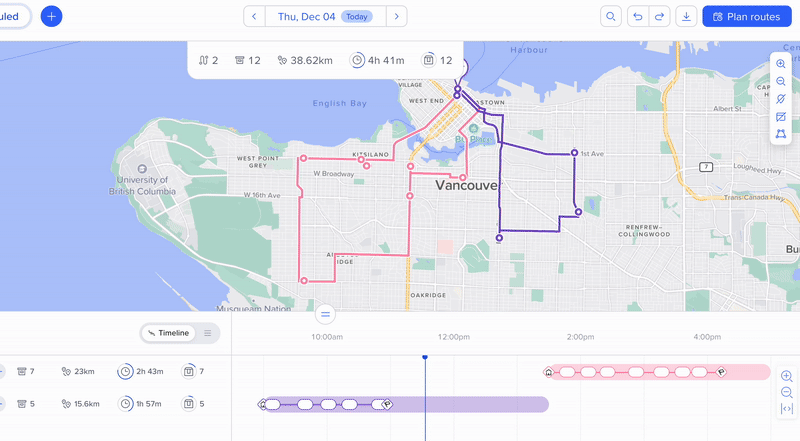Image resolution: width=800 pixels, height=441 pixels.
Task: Zoom out on the map
Action: click(781, 81)
